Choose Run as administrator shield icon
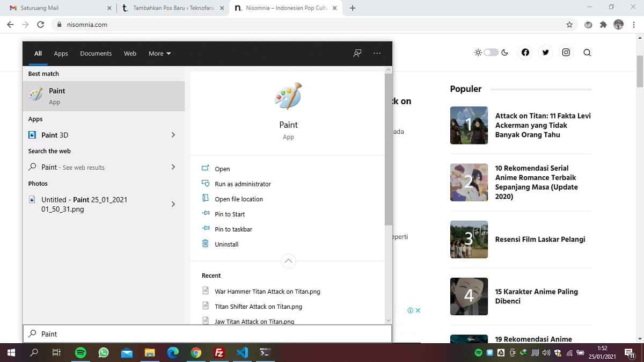Screen dimensions: 644x362 [205, 184]
